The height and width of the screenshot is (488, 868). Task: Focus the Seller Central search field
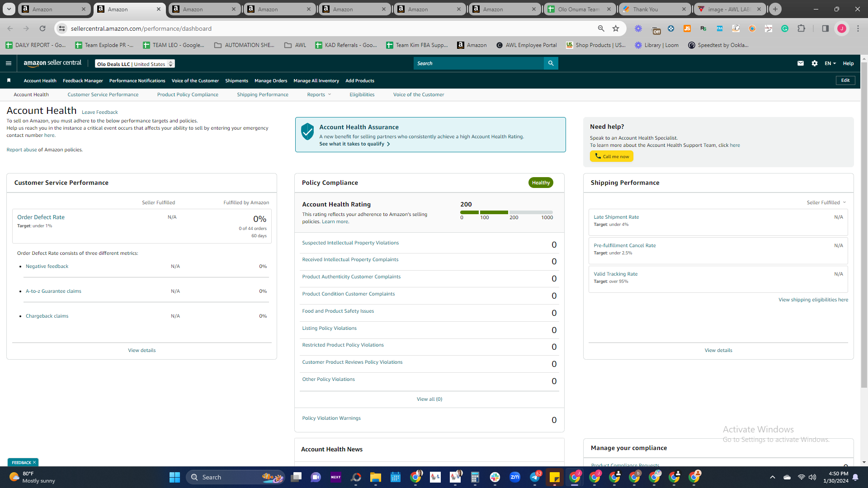(x=479, y=63)
